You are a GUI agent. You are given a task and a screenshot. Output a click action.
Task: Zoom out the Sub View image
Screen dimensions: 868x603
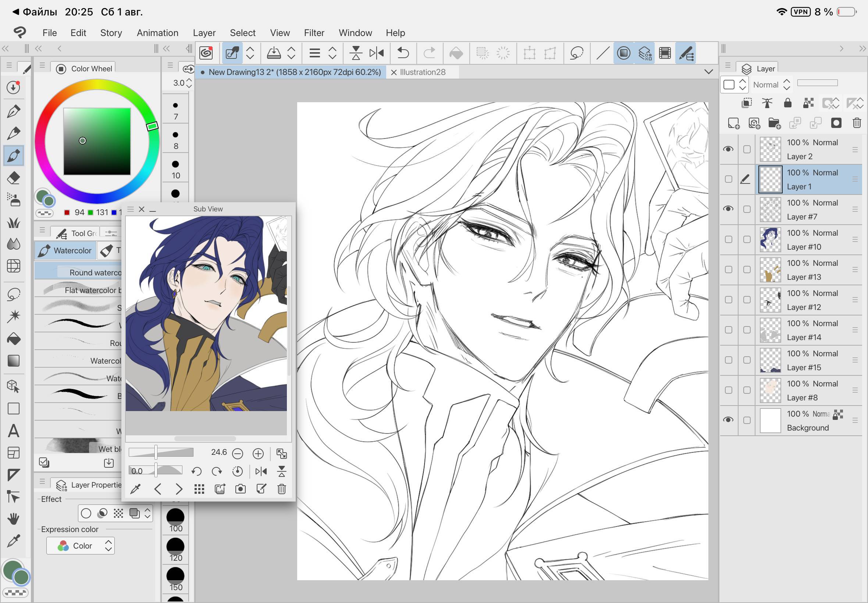[238, 453]
